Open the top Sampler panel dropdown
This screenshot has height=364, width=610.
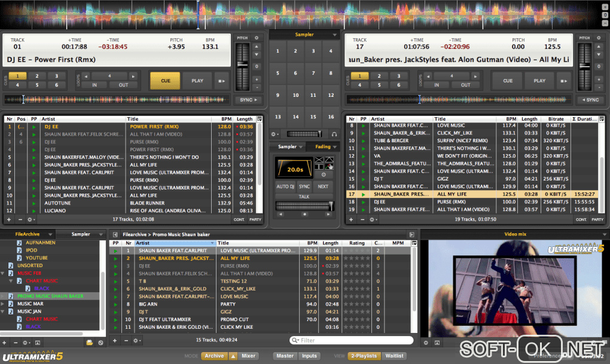pyautogui.click(x=334, y=35)
